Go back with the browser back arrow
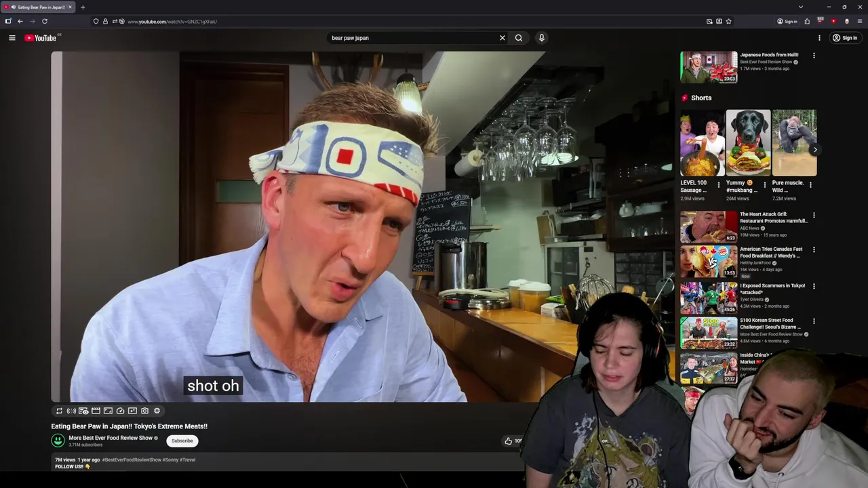Image resolution: width=868 pixels, height=488 pixels. (x=20, y=21)
